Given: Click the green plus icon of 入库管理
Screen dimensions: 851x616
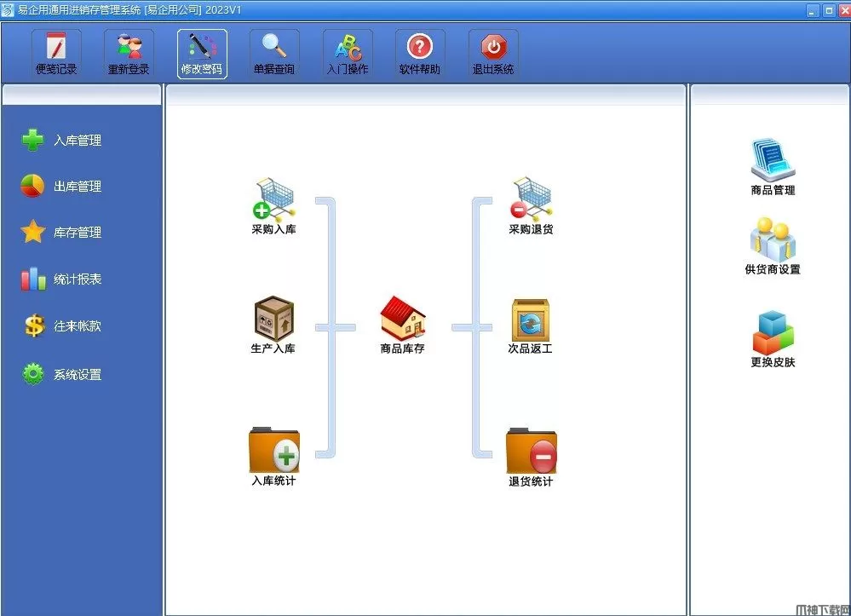Looking at the screenshot, I should click(32, 140).
